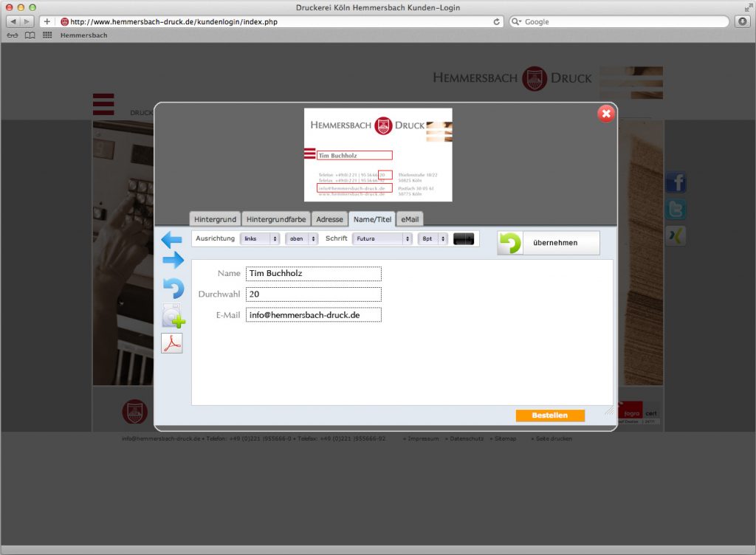Open the Twitter icon on the right

pos(676,210)
